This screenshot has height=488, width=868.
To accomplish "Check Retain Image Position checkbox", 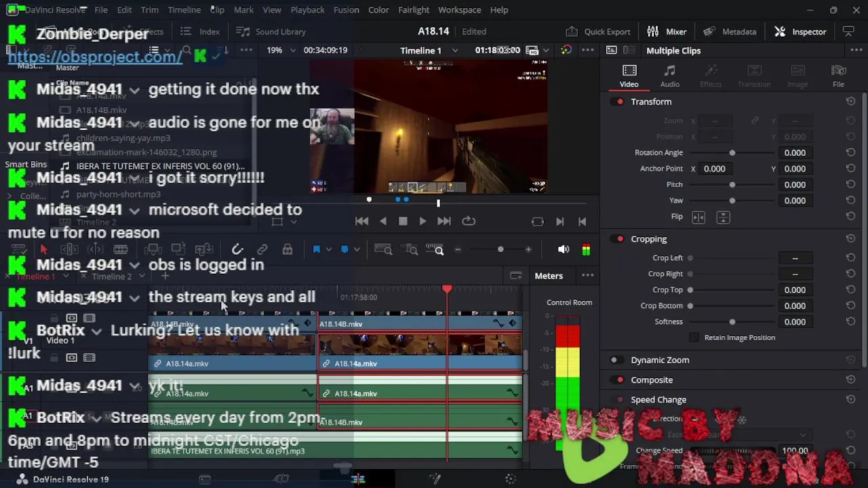I will (x=693, y=338).
